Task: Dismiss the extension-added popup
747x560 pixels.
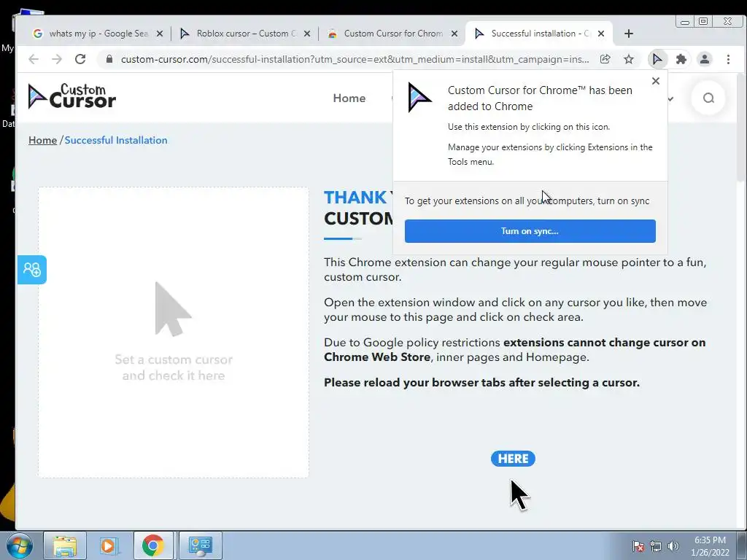Action: click(656, 81)
